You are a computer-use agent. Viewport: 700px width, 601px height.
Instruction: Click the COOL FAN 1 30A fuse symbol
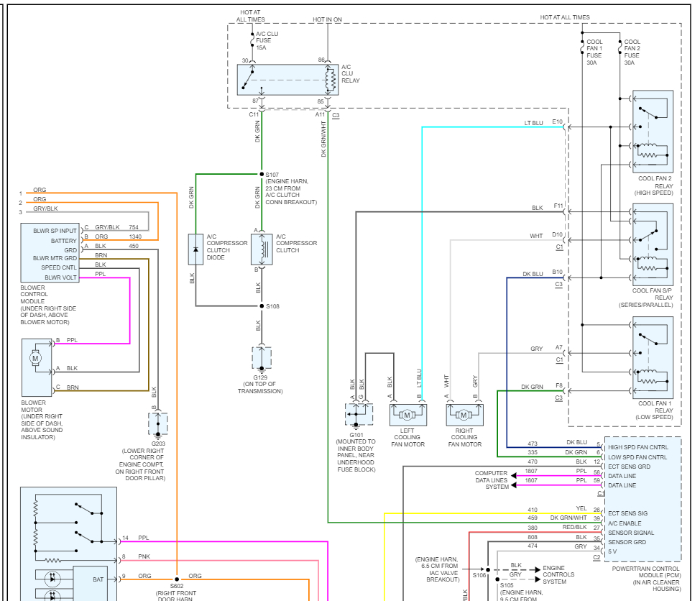click(x=582, y=47)
